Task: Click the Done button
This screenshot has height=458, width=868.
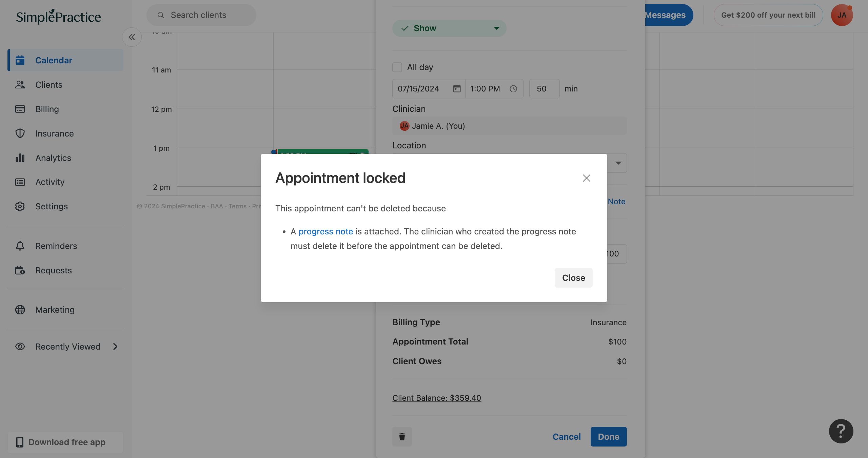Action: click(608, 437)
